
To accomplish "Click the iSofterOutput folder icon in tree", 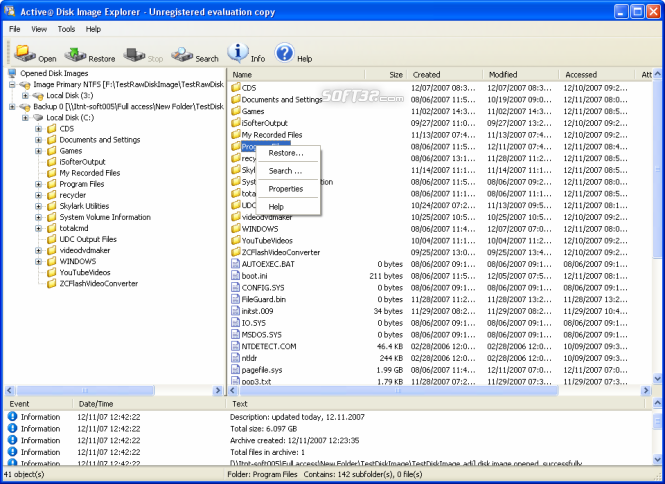I will (52, 162).
